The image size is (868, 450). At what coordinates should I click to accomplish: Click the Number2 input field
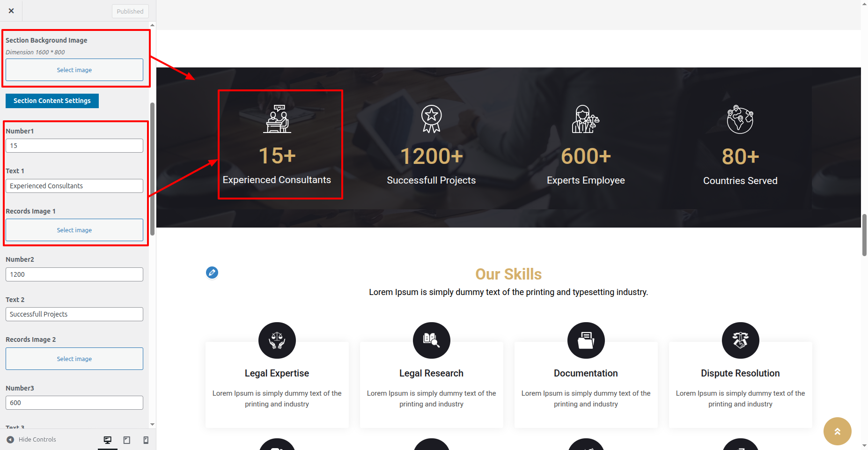(74, 274)
